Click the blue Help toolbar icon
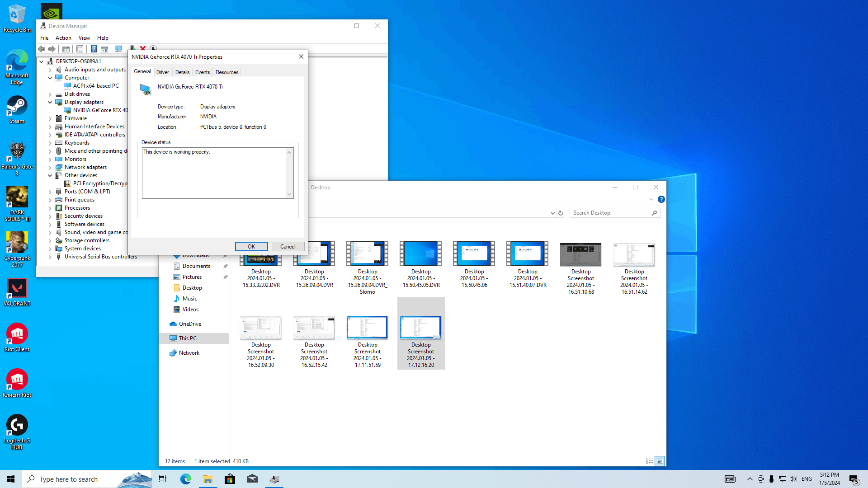This screenshot has height=488, width=868. [x=94, y=49]
